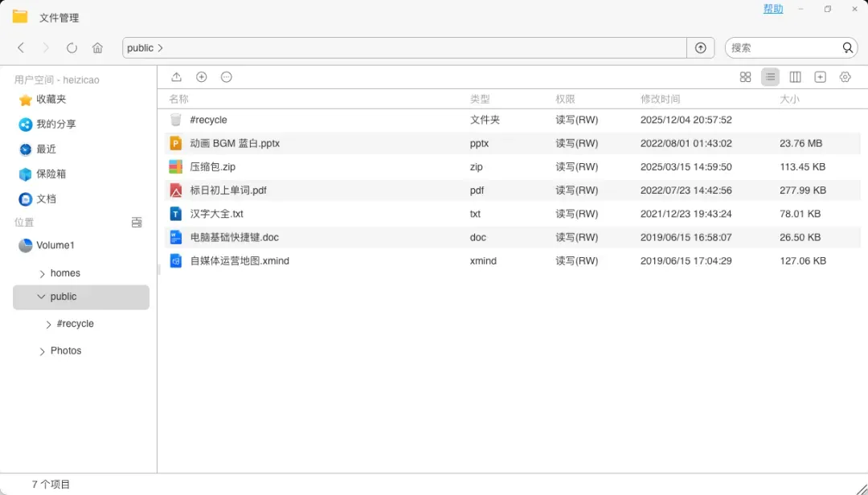Open the more actions ellipsis icon
The width and height of the screenshot is (868, 495).
227,77
